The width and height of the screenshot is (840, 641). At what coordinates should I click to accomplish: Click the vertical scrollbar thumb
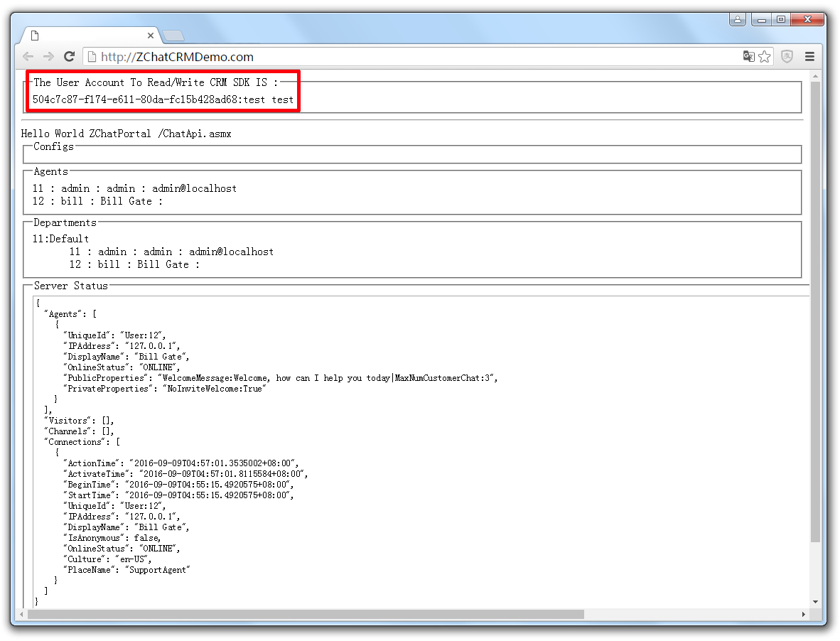pos(815,312)
